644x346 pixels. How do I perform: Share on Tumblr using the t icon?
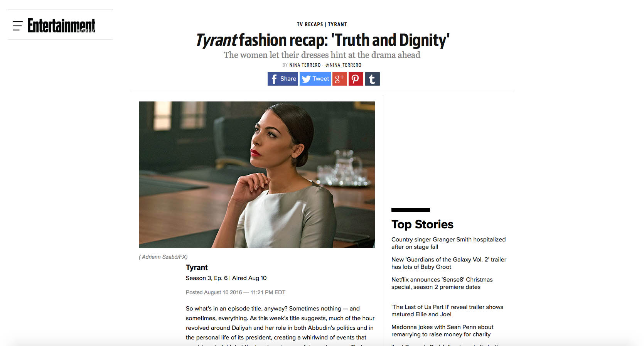pyautogui.click(x=373, y=79)
